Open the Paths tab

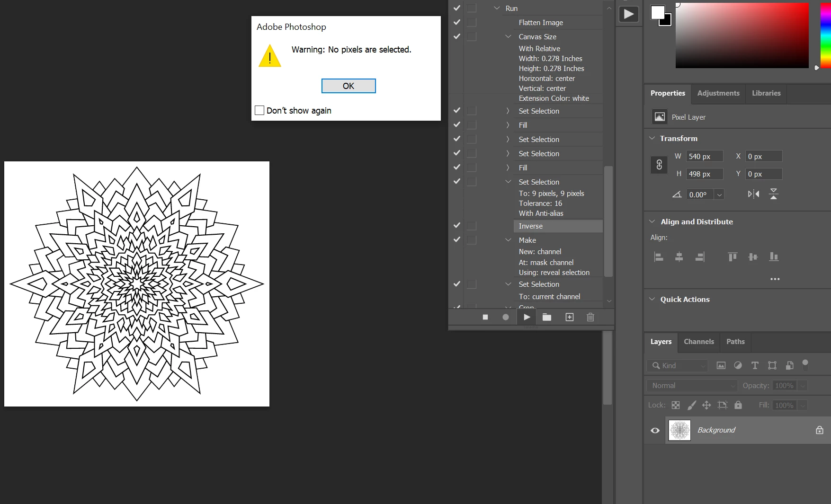click(x=735, y=342)
